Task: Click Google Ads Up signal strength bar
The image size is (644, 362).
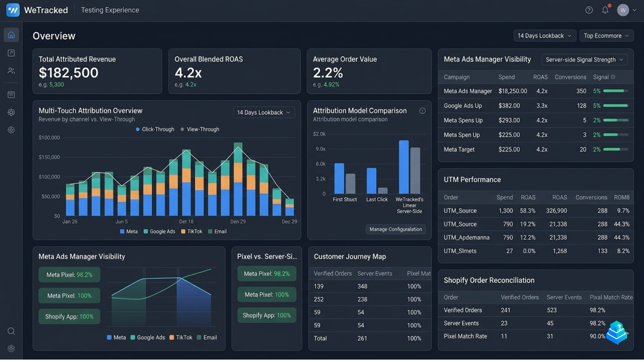Action: (x=616, y=105)
